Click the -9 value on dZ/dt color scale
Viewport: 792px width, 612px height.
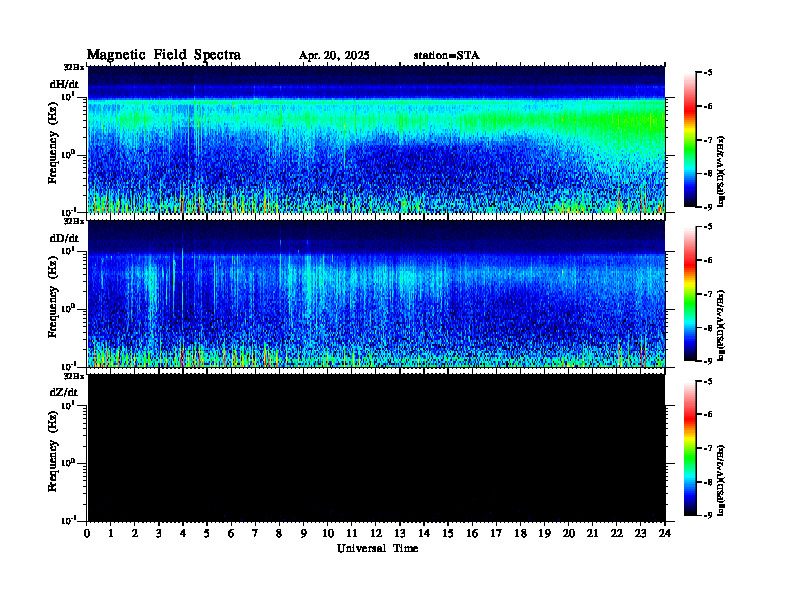pyautogui.click(x=709, y=515)
